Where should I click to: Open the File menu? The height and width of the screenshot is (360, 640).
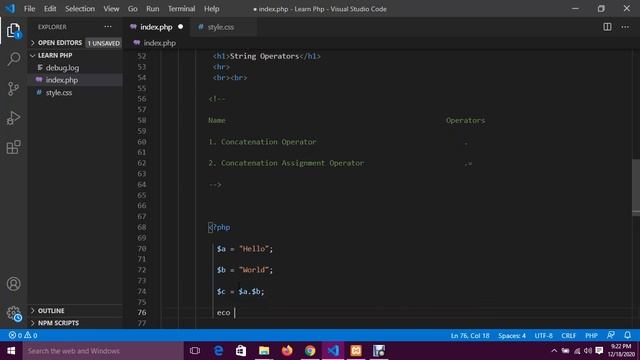29,9
